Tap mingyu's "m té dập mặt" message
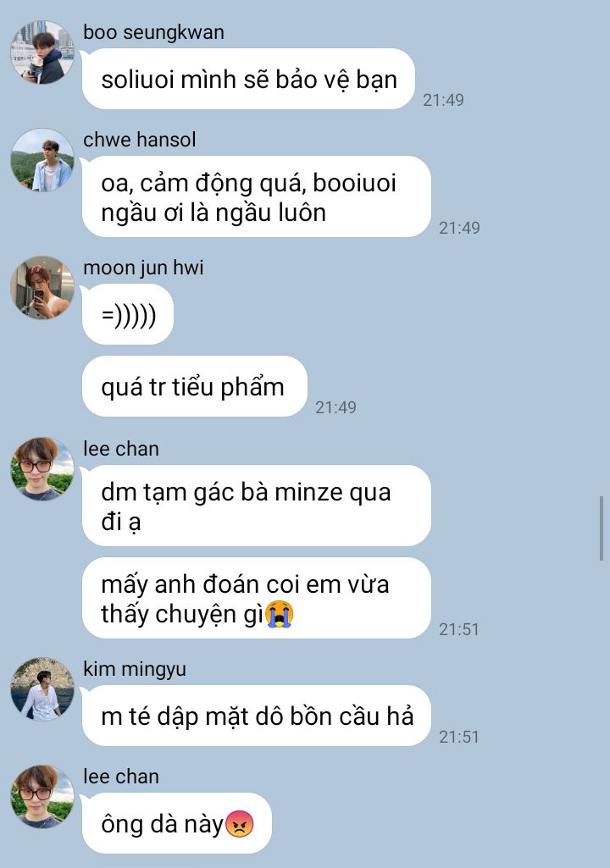Viewport: 610px width, 868px height. [x=257, y=716]
